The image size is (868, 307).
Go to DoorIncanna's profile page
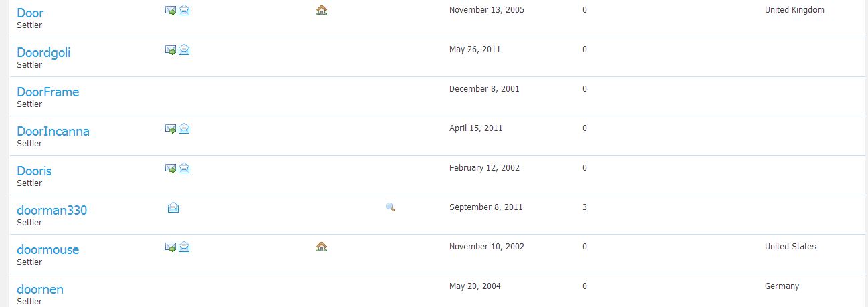point(53,132)
